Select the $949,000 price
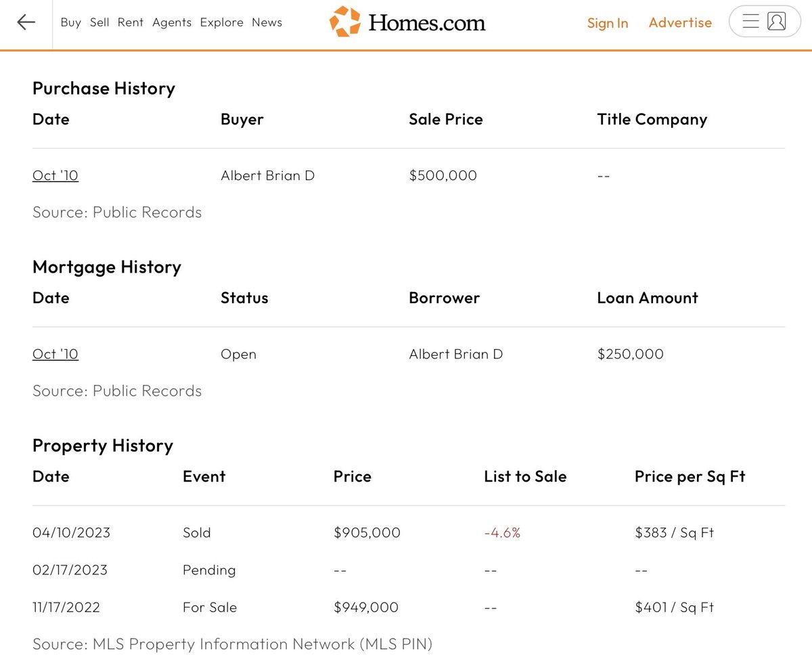This screenshot has height=671, width=812. coord(366,607)
